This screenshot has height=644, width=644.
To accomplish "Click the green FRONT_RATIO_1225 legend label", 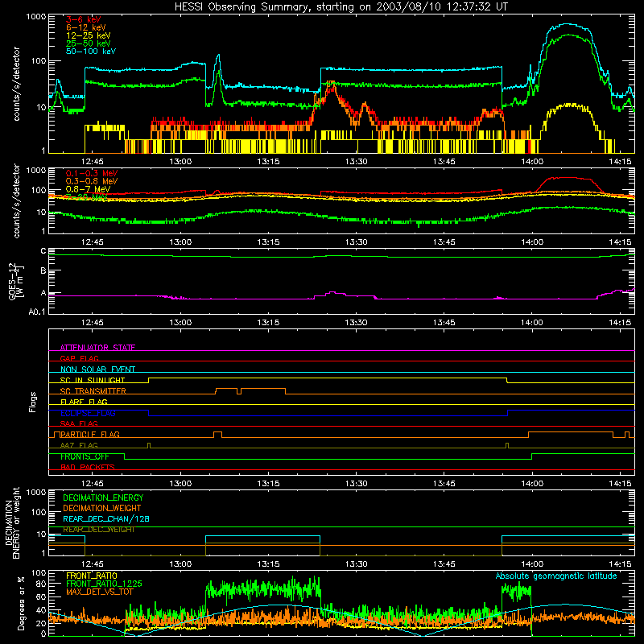I will (x=104, y=584).
